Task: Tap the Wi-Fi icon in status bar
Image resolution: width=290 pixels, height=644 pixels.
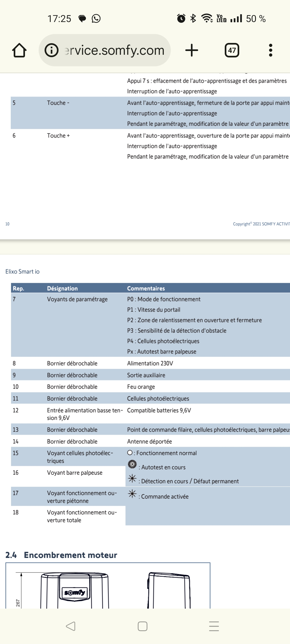Action: point(207,19)
